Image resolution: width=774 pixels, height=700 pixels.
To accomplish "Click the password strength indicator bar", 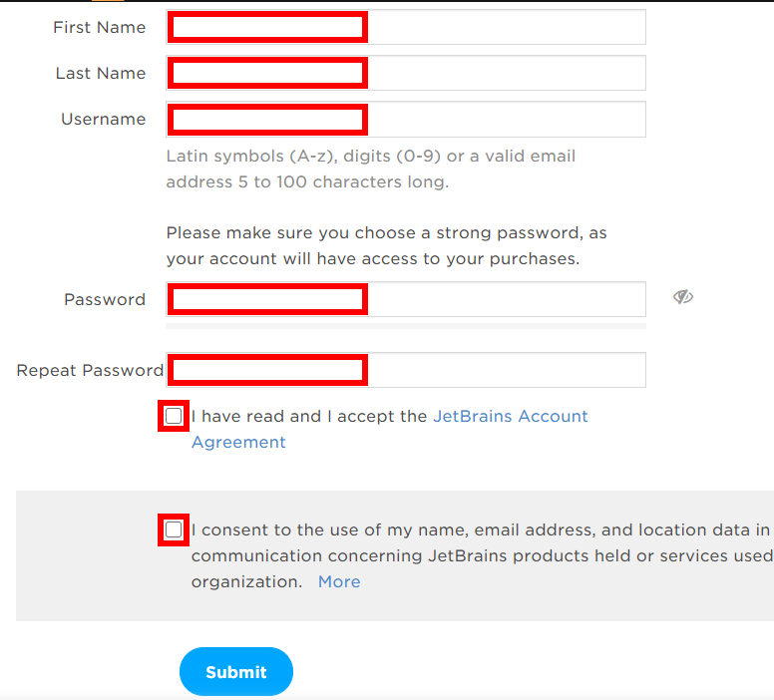I will (x=406, y=326).
